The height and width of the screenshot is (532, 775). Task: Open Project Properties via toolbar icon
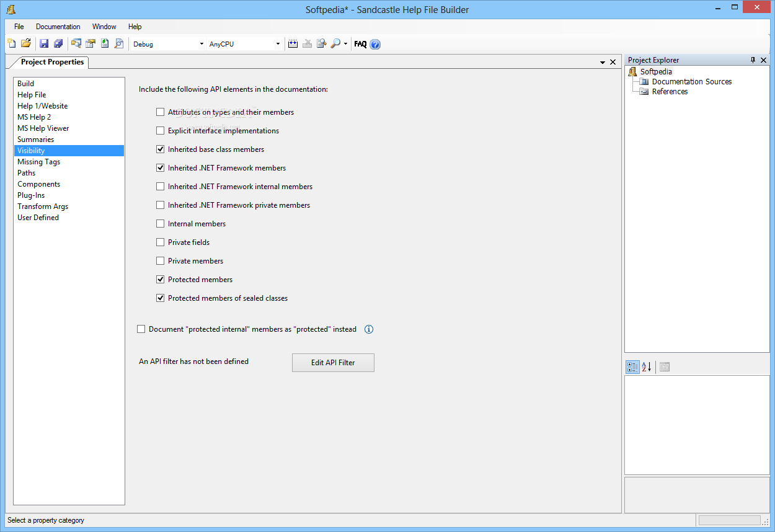point(91,43)
